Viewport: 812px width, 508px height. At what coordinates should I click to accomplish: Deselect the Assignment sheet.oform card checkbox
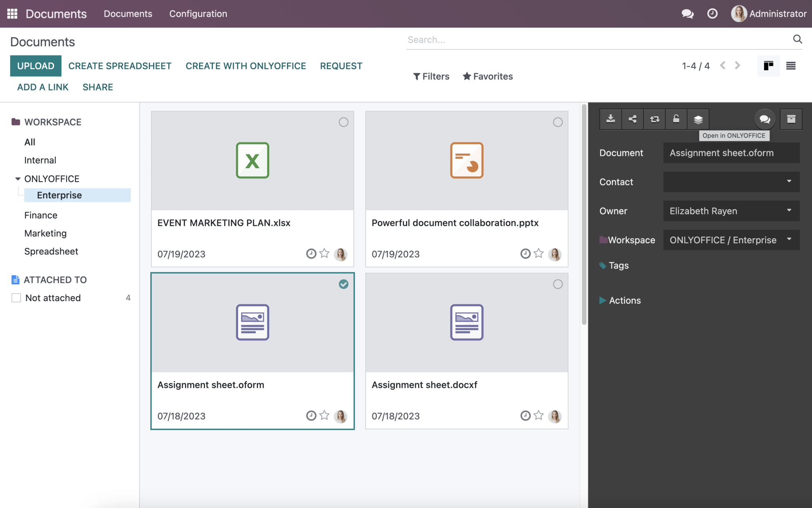(x=343, y=284)
